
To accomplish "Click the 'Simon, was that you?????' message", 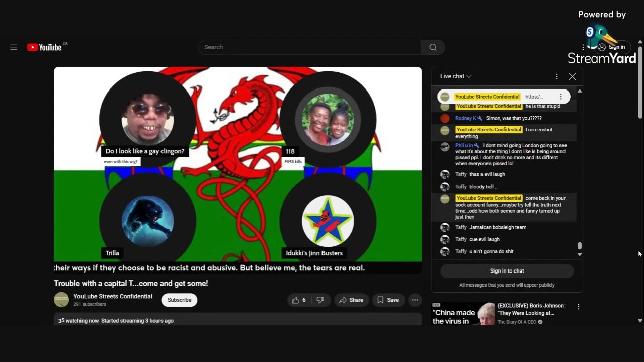I will [514, 118].
